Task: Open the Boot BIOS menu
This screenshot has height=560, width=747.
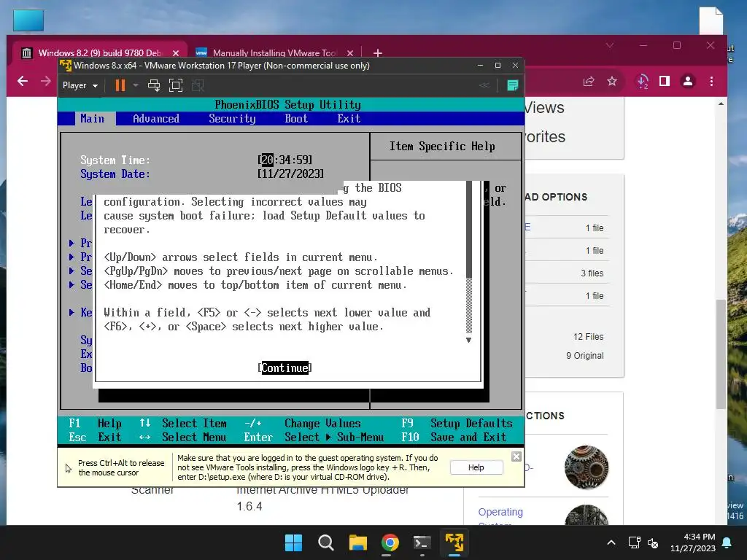Action: point(296,119)
